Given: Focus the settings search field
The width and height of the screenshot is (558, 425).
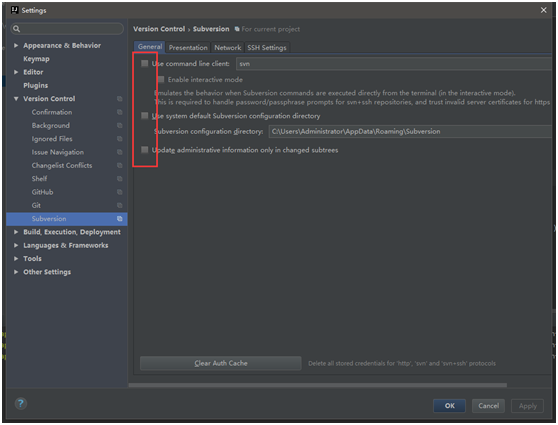Looking at the screenshot, I should pyautogui.click(x=67, y=29).
